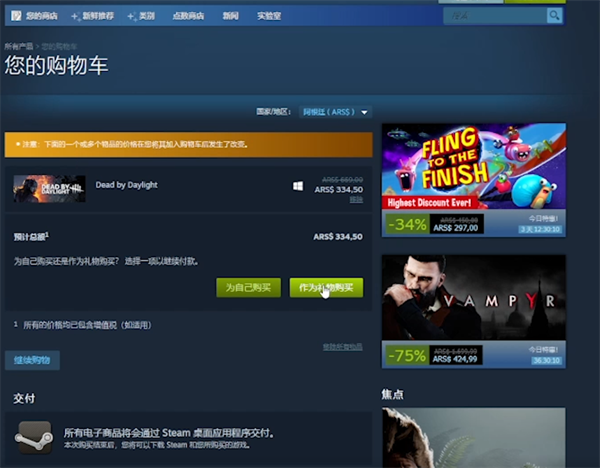Click the ARS$ 297,00 price
600x468 pixels.
click(455, 228)
